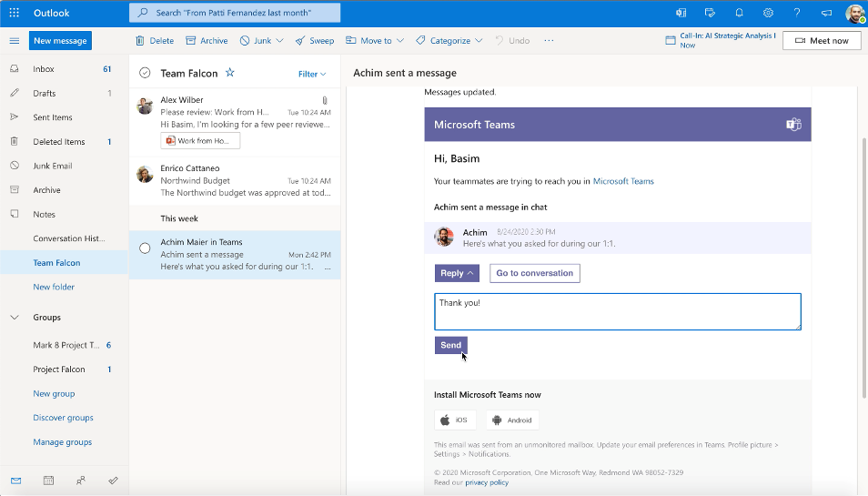Click the reading pane vertical scrollbar
This screenshot has height=496, width=868.
(x=863, y=268)
